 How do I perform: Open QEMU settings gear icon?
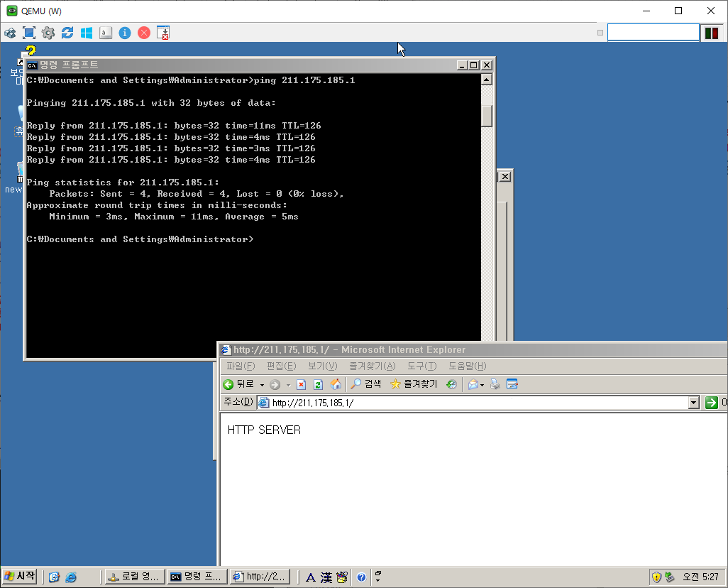[x=48, y=33]
